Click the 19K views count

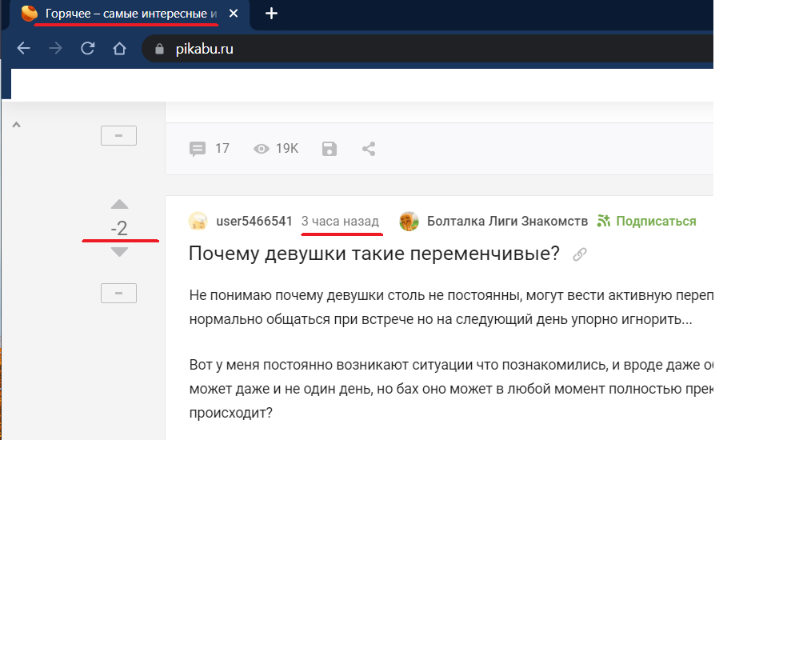point(287,149)
